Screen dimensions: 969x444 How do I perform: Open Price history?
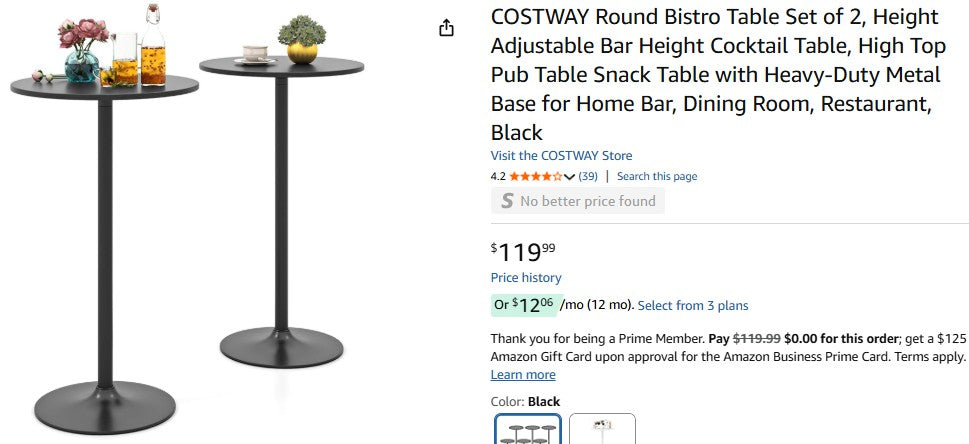(526, 278)
